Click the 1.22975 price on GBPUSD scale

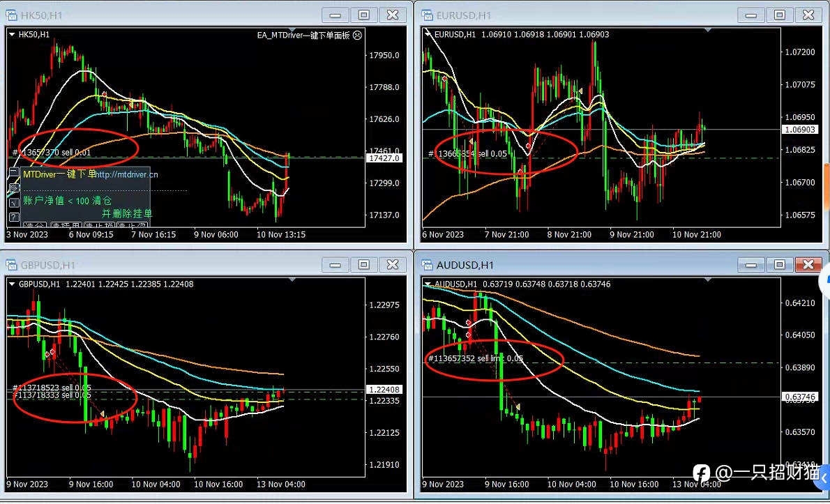[384, 305]
